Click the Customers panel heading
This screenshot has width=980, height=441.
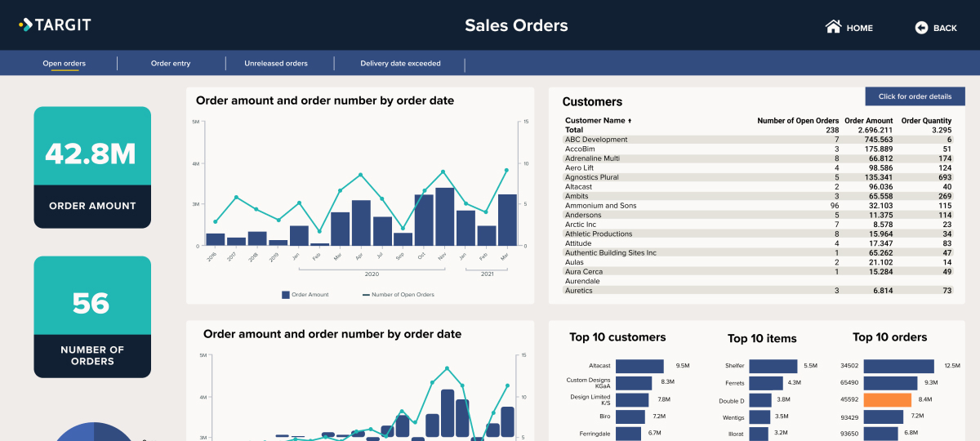592,102
